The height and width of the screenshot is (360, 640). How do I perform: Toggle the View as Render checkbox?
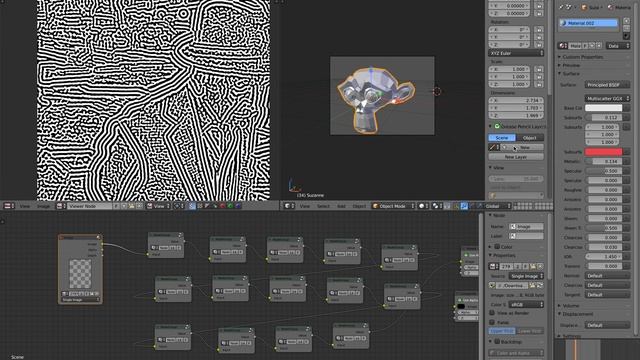[x=492, y=313]
